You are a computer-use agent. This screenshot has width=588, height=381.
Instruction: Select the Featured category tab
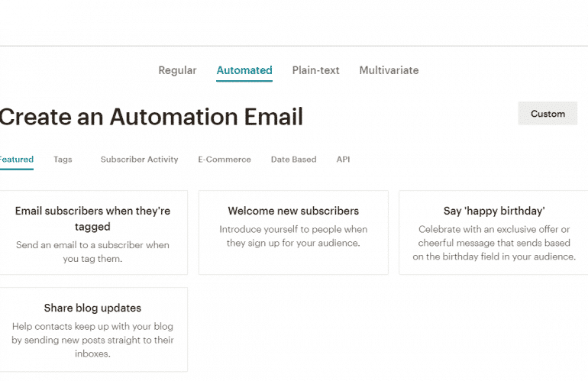(17, 160)
